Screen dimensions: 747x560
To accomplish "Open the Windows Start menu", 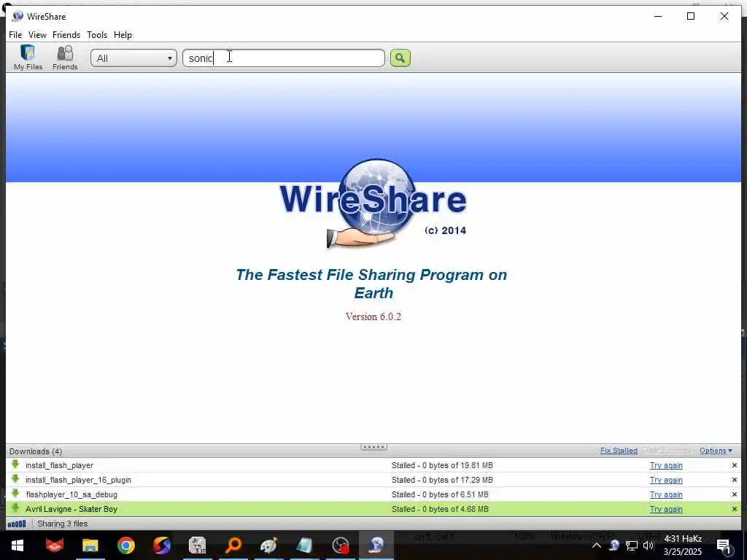I will [x=18, y=545].
